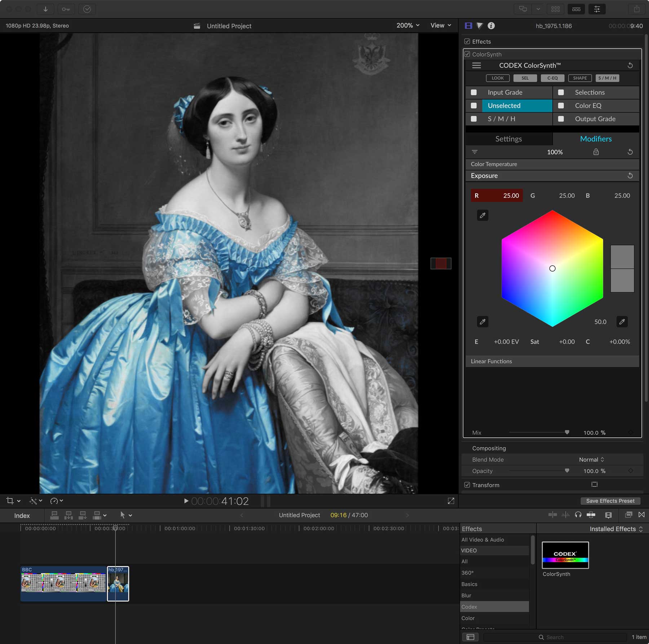Screen dimensions: 649x644
Task: Toggle audio skimming headphones icon
Action: coord(578,515)
